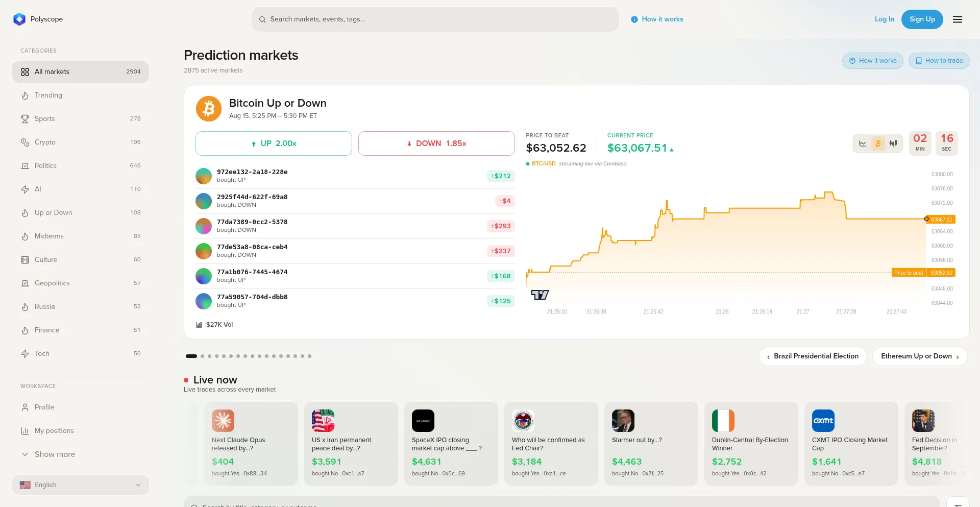
Task: Click the BTC/USD streaming label
Action: pyautogui.click(x=576, y=164)
